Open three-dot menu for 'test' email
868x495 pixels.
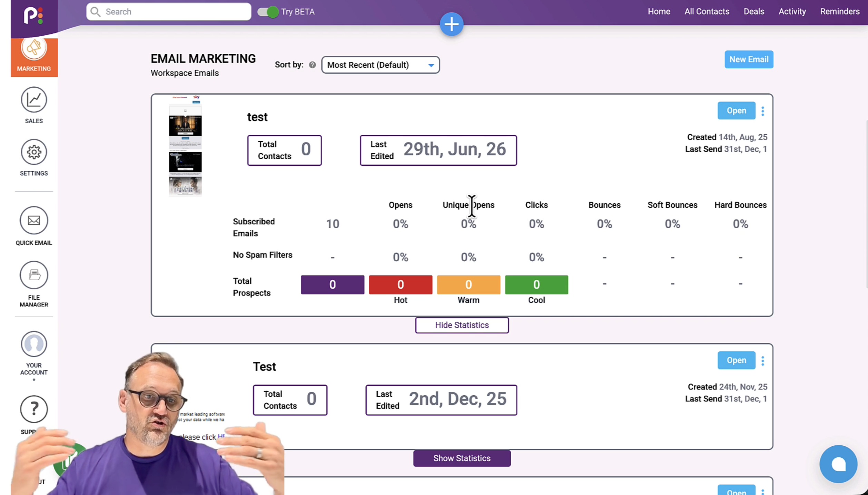click(763, 111)
